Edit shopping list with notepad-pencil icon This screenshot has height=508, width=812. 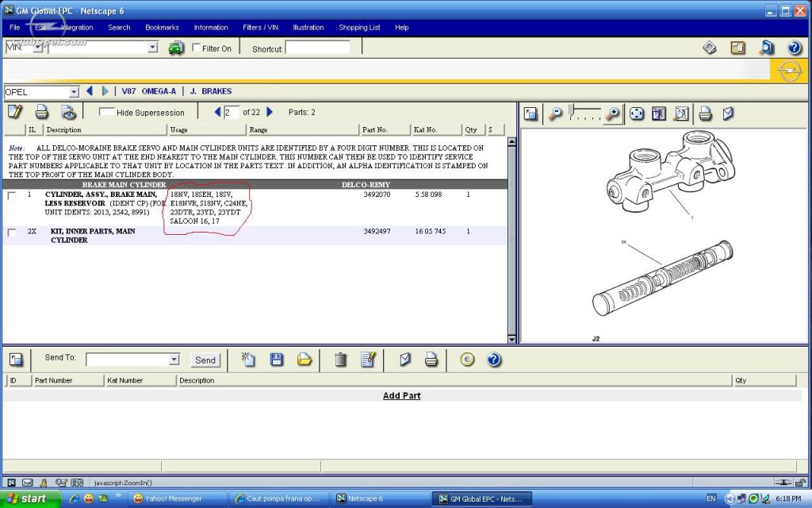click(x=368, y=360)
